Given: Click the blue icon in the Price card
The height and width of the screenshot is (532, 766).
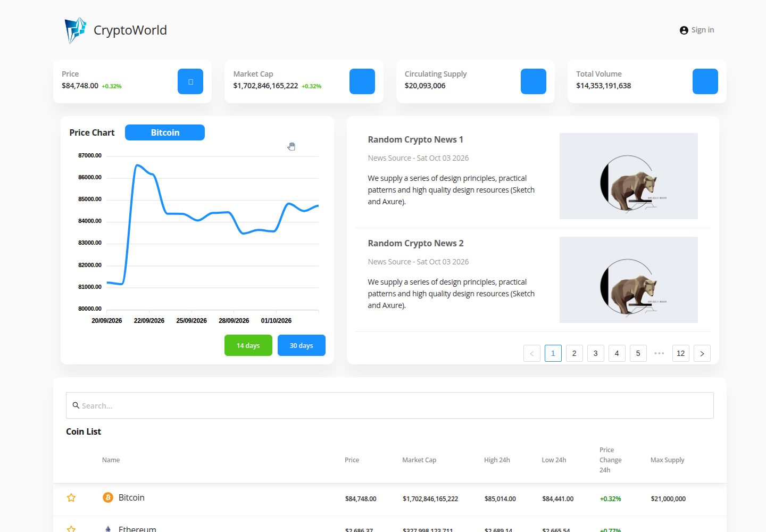Looking at the screenshot, I should 190,81.
